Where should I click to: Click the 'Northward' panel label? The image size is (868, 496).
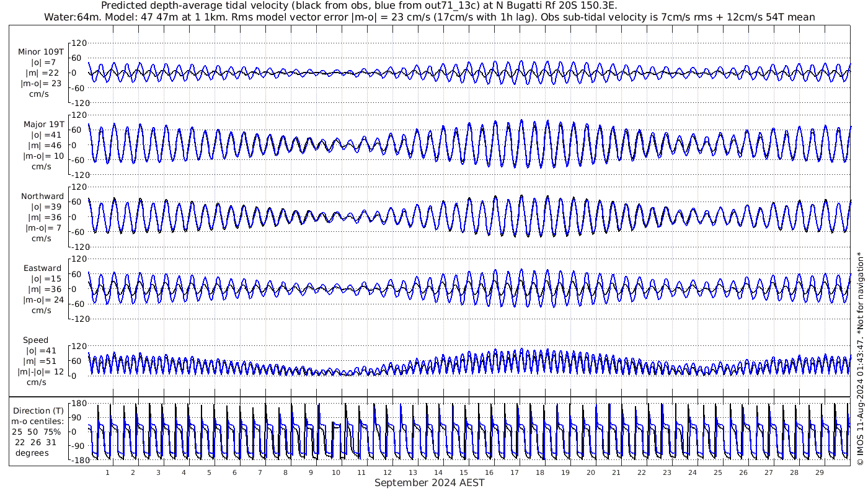click(42, 197)
